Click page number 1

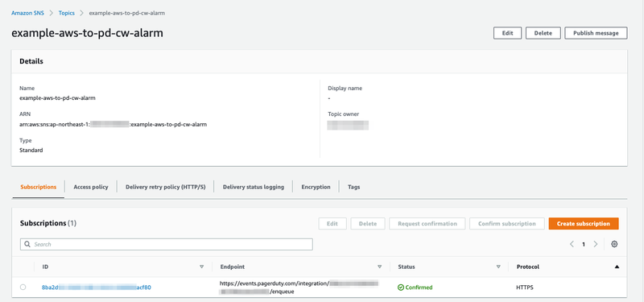coord(584,244)
